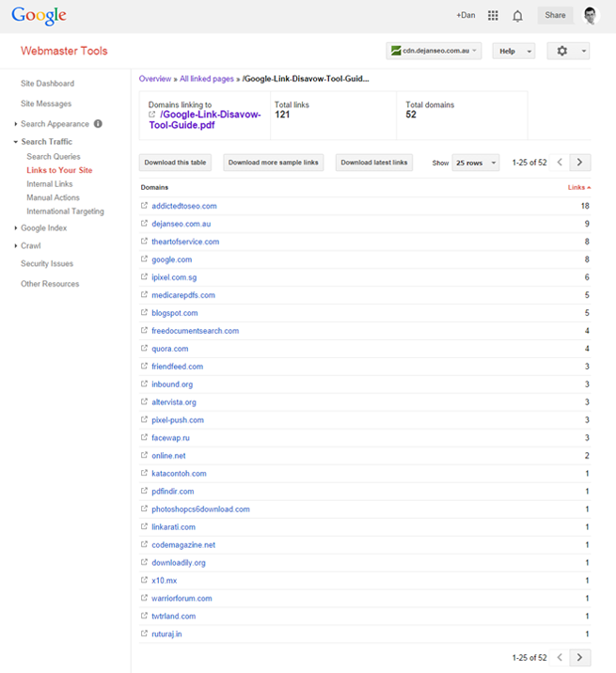Go to next page arrow above table
Viewport: 616px width, 673px height.
[579, 163]
